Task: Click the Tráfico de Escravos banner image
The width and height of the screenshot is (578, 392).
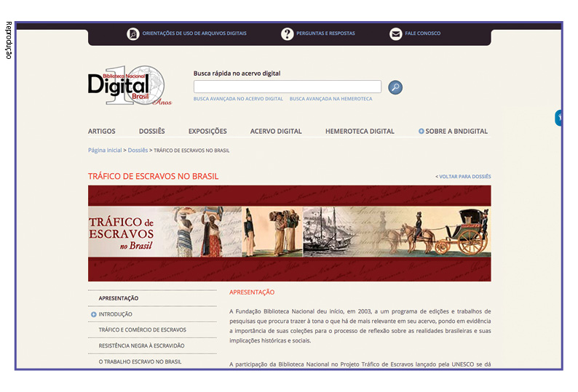Action: 289,233
